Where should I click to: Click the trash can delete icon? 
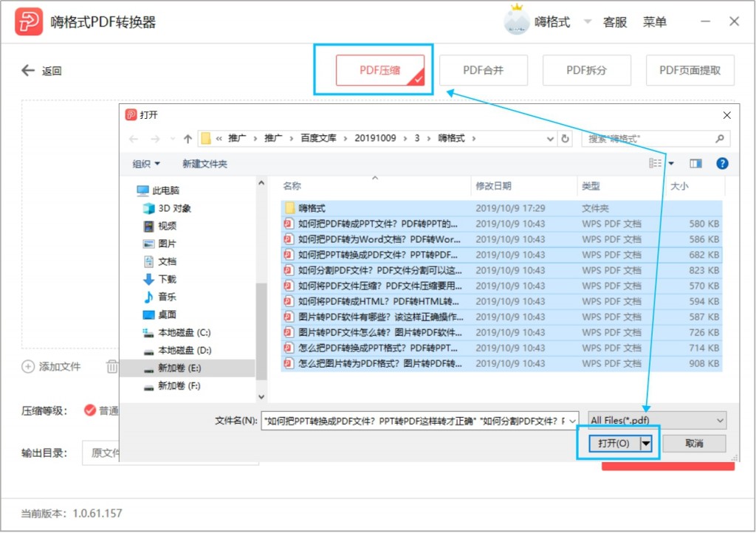point(112,367)
